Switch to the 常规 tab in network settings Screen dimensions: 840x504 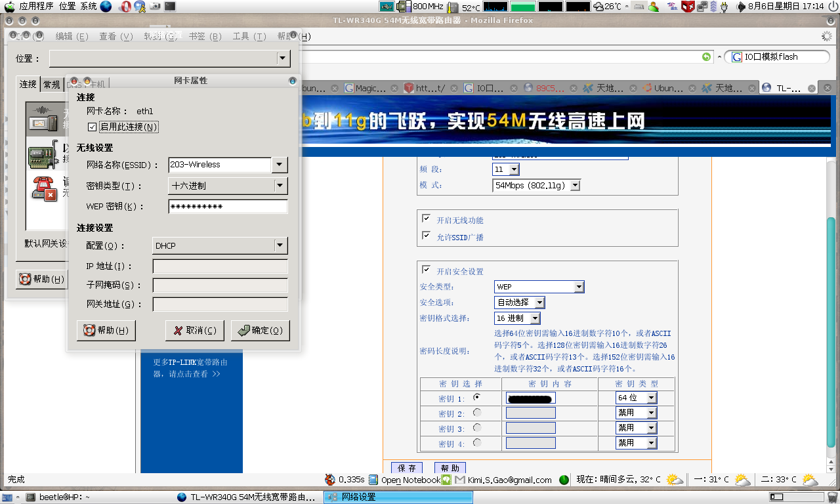51,84
